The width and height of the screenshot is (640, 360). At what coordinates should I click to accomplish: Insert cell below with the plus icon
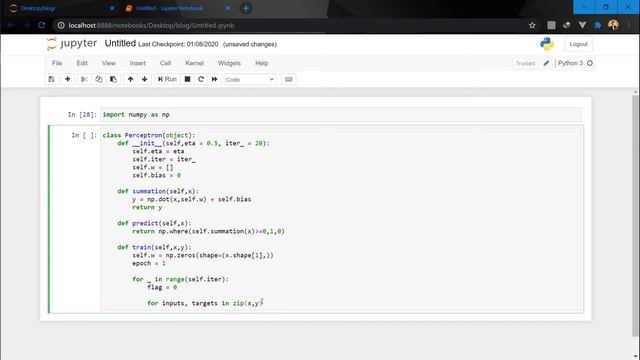pos(68,79)
